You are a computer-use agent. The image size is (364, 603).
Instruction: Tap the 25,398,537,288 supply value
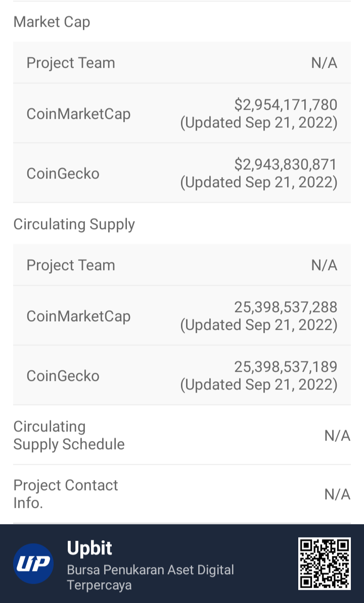286,307
